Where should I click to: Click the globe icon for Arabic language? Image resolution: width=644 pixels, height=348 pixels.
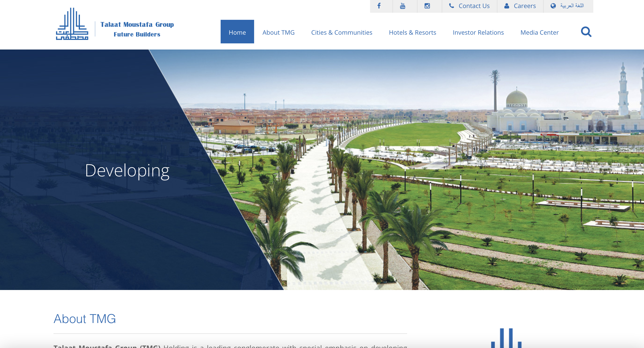click(553, 6)
